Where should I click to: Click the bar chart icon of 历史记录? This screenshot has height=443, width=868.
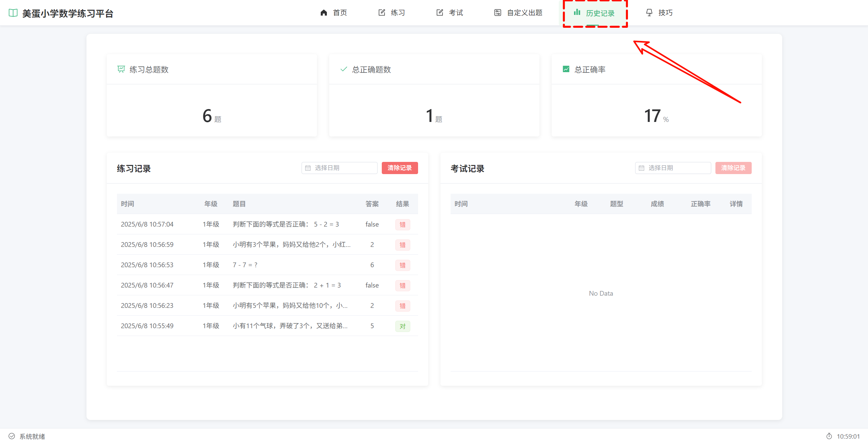coord(577,13)
